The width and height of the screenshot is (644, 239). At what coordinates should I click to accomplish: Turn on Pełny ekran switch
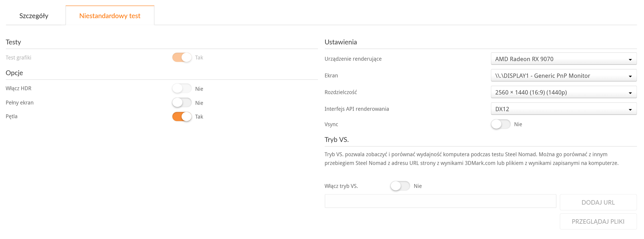(x=182, y=103)
